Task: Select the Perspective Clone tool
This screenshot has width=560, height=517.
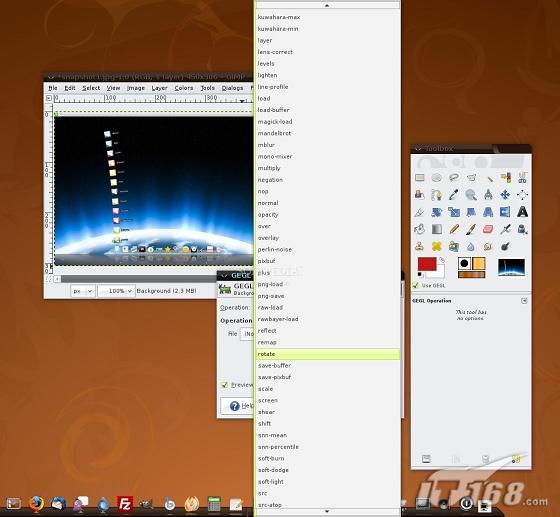Action: [x=454, y=246]
